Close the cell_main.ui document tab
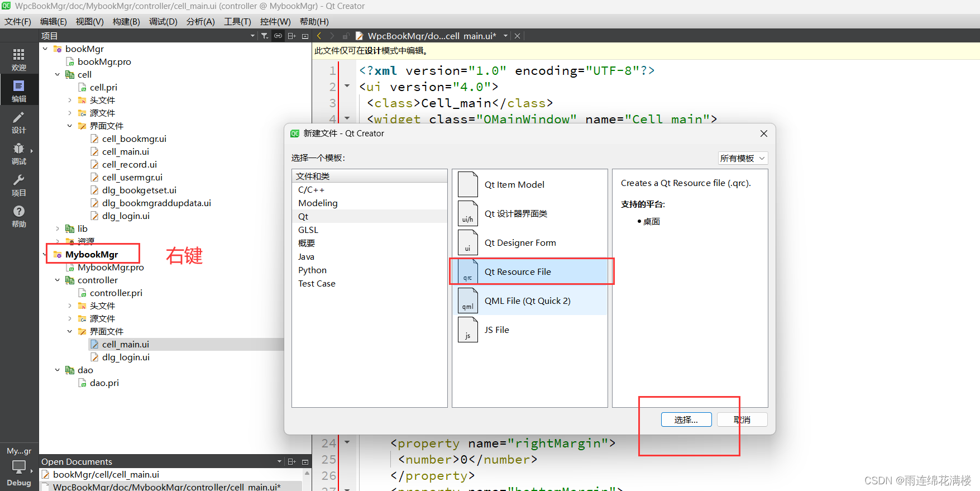The image size is (980, 491). pos(518,36)
